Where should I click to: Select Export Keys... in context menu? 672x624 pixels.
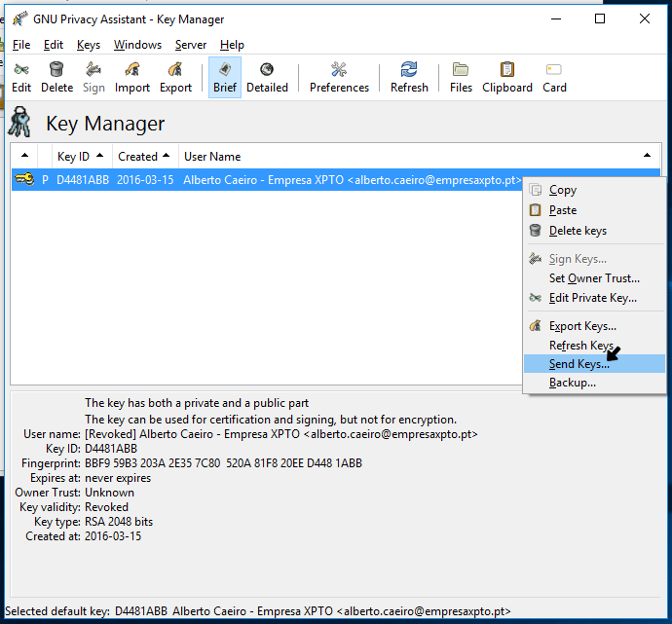pyautogui.click(x=594, y=326)
